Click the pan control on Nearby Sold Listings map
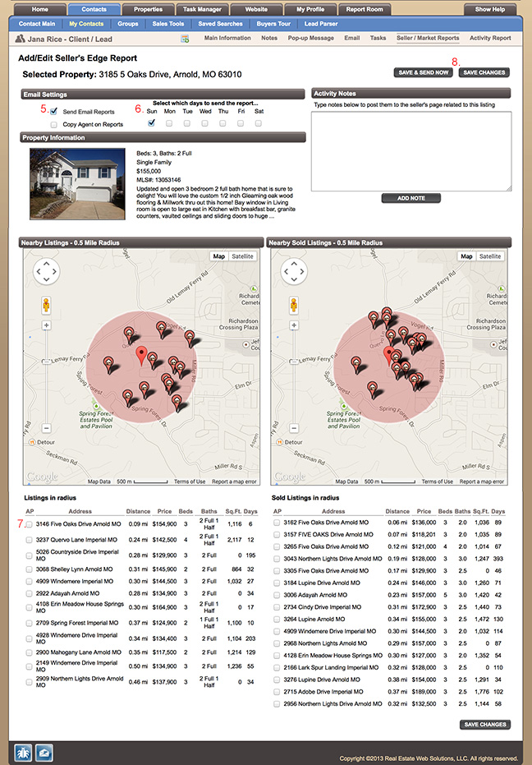 (x=294, y=272)
